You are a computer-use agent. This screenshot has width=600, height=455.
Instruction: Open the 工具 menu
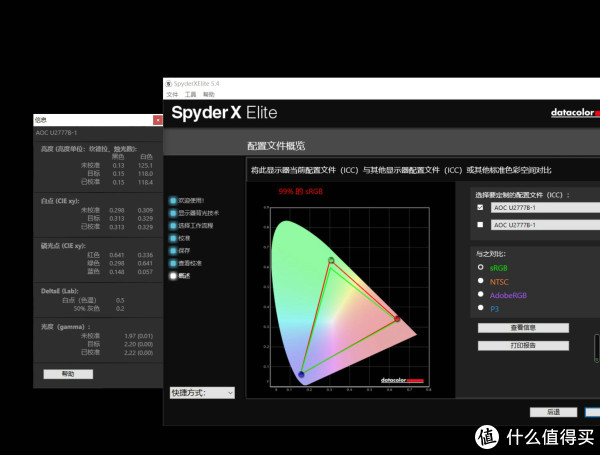[x=191, y=95]
